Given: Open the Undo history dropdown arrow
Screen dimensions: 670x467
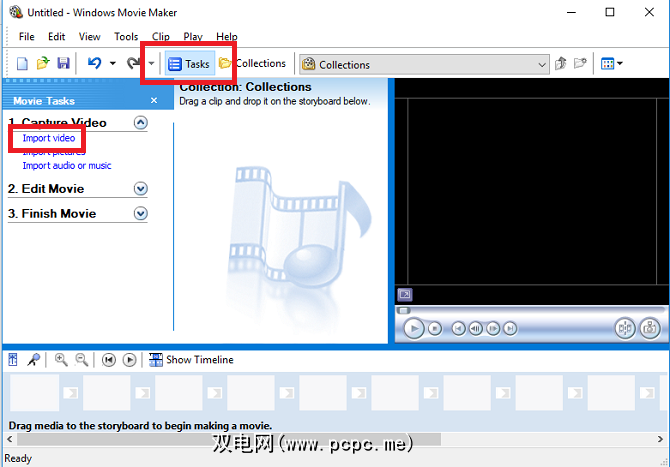Looking at the screenshot, I should point(112,64).
